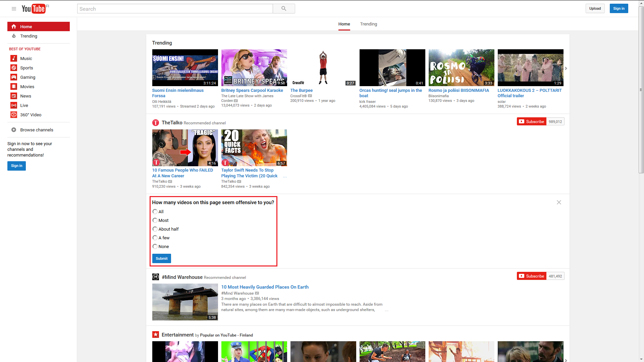The image size is (644, 362).
Task: Open Rosmo ja poliisi thumbnail
Action: (461, 68)
